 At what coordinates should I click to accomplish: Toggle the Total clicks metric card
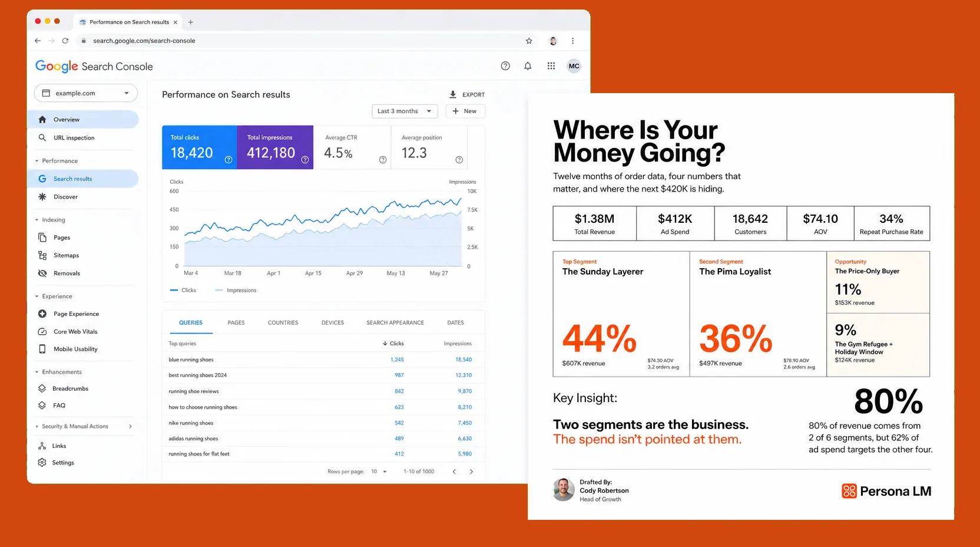200,147
